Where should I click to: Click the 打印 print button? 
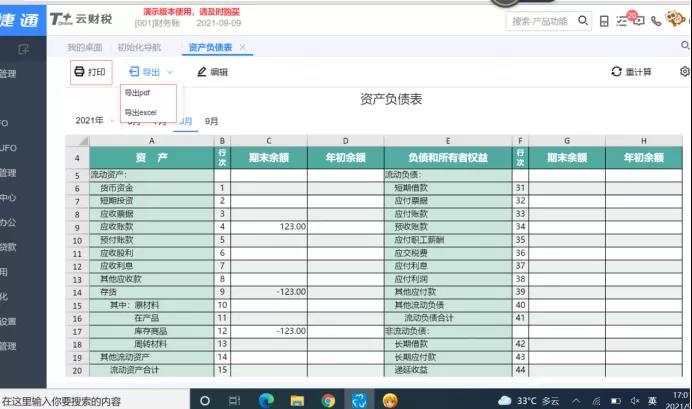click(x=89, y=72)
